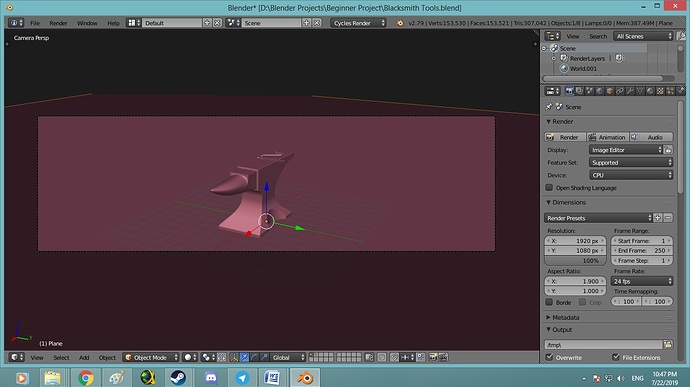Click the OpenGL render animation clapper icon
This screenshot has height=387, width=690.
pyautogui.click(x=443, y=357)
